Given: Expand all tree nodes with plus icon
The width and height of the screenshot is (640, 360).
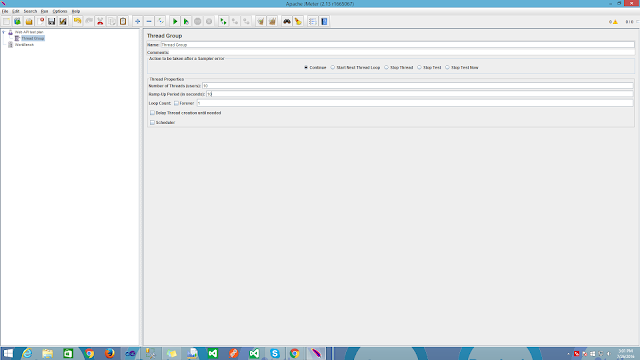Looking at the screenshot, I should click(138, 21).
